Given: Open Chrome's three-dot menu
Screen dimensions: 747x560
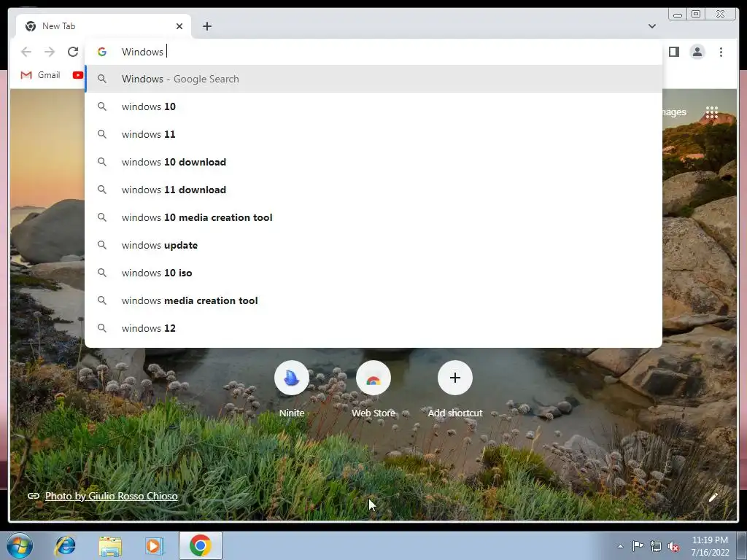Looking at the screenshot, I should 721,52.
